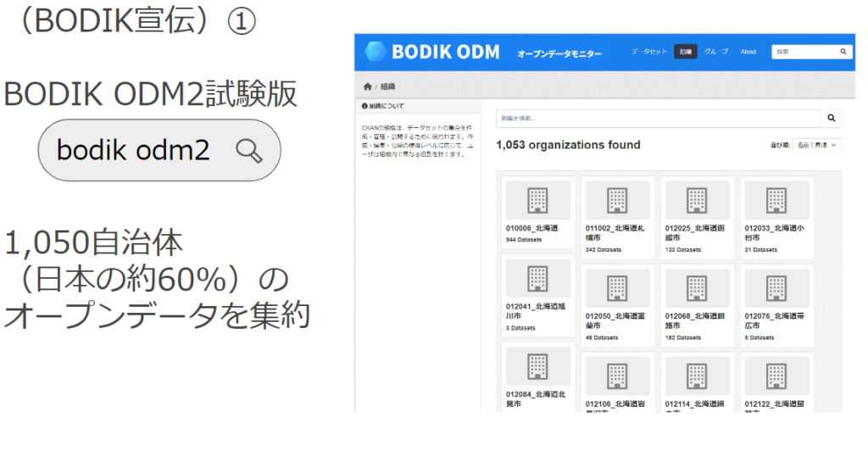Go to the About page

coord(748,52)
